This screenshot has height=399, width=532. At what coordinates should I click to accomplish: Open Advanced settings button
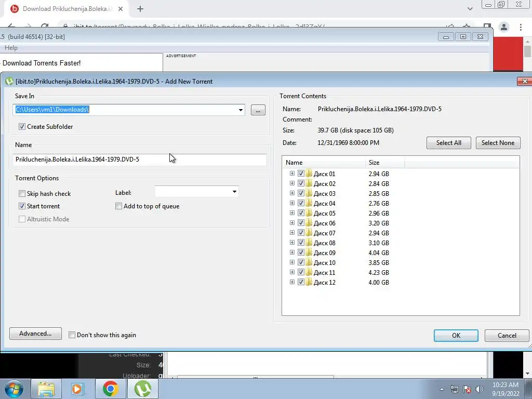[35, 334]
